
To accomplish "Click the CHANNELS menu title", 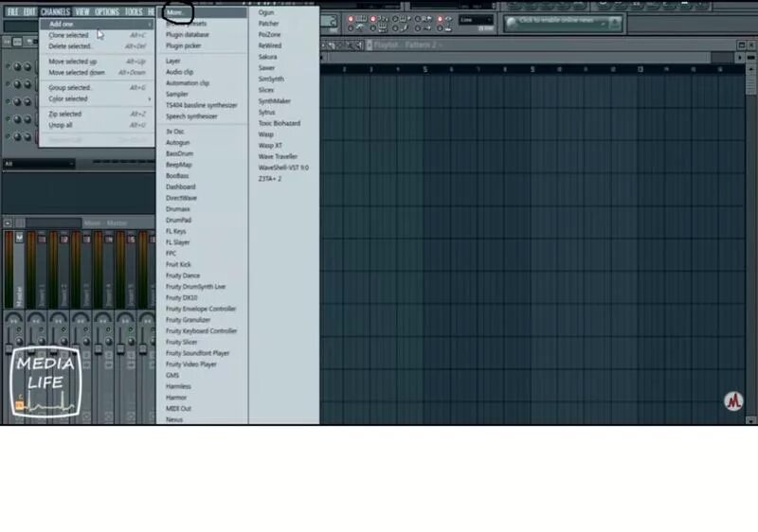I will [55, 11].
